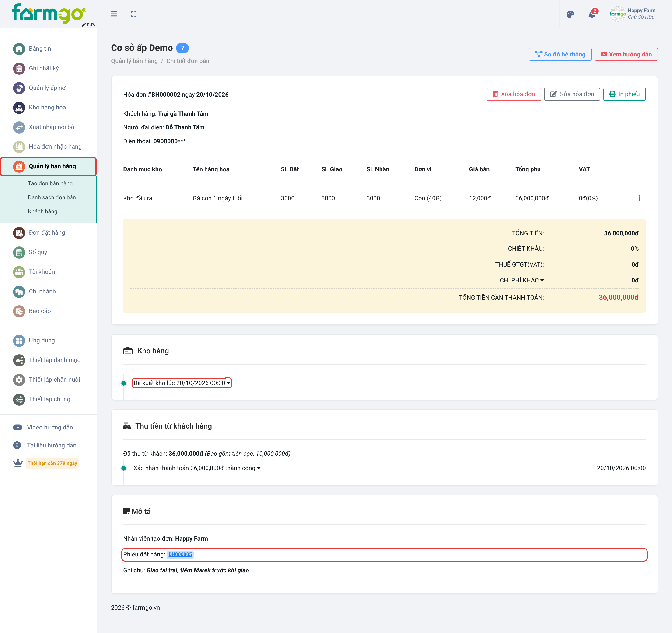Click the blue 7 badge beside title
The width and height of the screenshot is (672, 633).
[x=182, y=48]
